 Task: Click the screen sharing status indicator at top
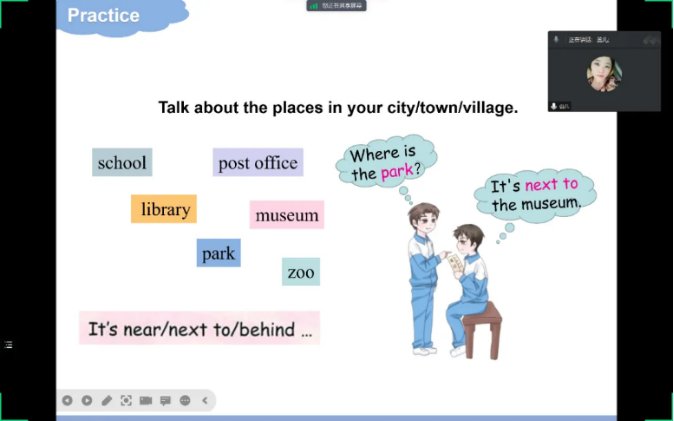tap(342, 6)
